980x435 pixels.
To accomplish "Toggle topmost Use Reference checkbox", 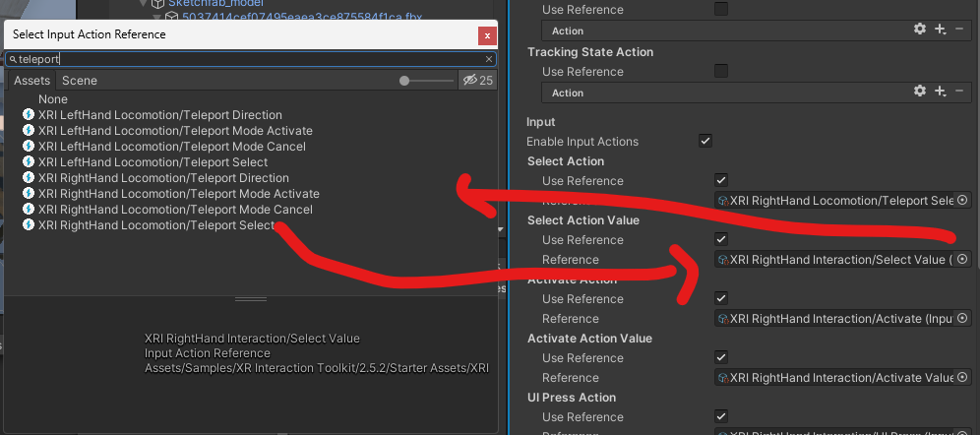I will [721, 9].
